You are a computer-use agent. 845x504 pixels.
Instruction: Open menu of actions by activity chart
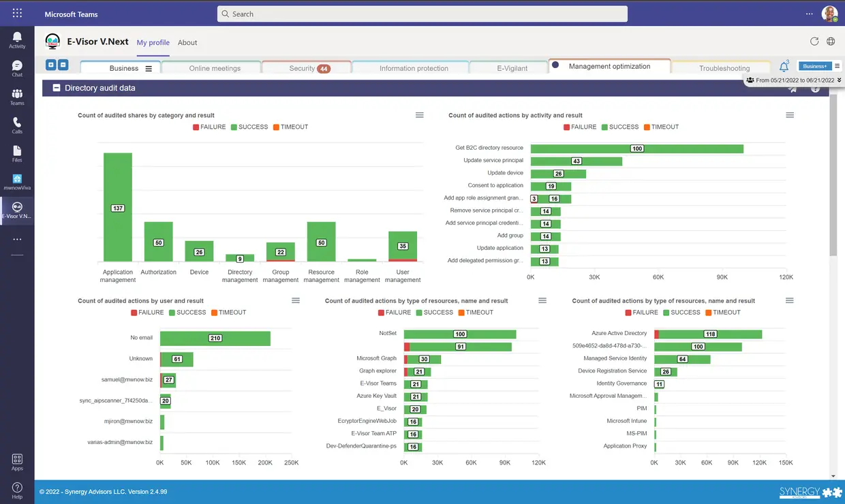tap(790, 115)
